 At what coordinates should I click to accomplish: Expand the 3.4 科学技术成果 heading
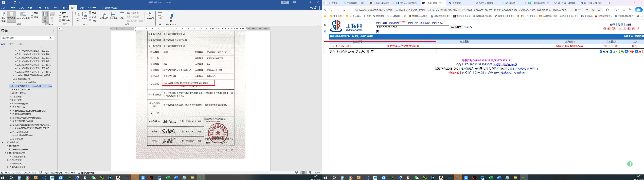8,167
